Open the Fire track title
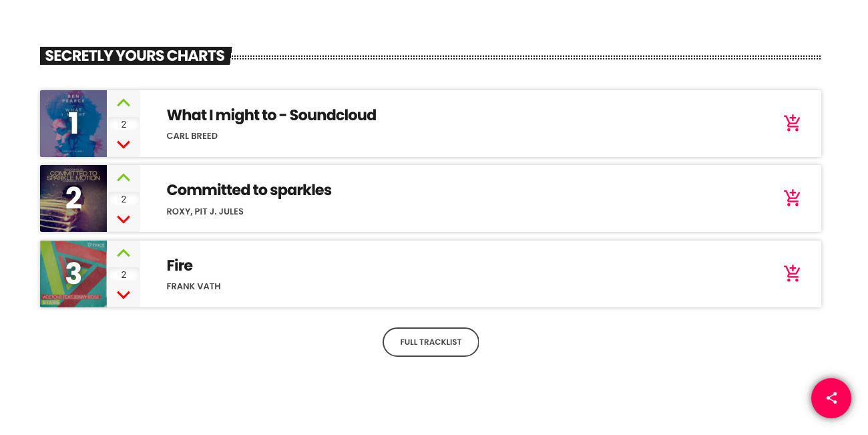The height and width of the screenshot is (435, 868). 180,265
